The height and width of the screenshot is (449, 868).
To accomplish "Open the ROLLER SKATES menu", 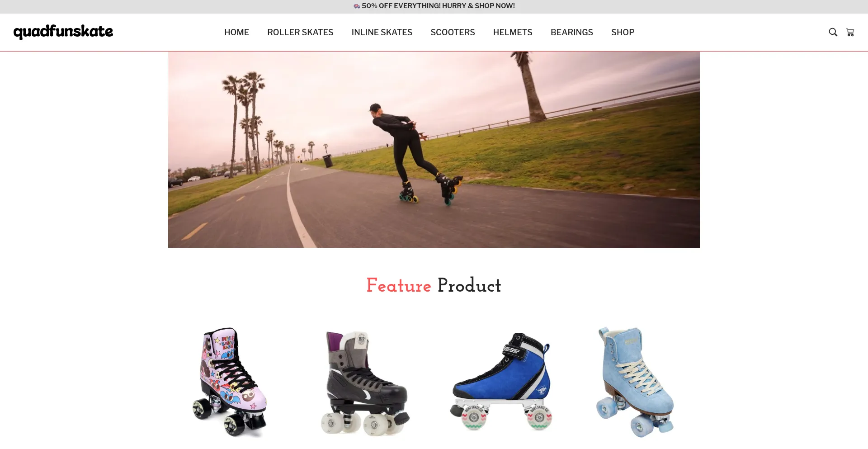I will pos(300,32).
